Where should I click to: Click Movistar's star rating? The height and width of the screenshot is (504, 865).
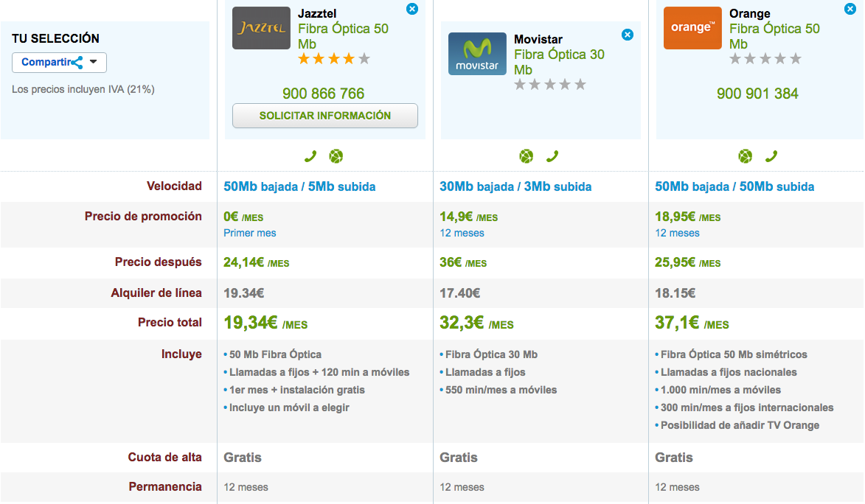pyautogui.click(x=550, y=85)
